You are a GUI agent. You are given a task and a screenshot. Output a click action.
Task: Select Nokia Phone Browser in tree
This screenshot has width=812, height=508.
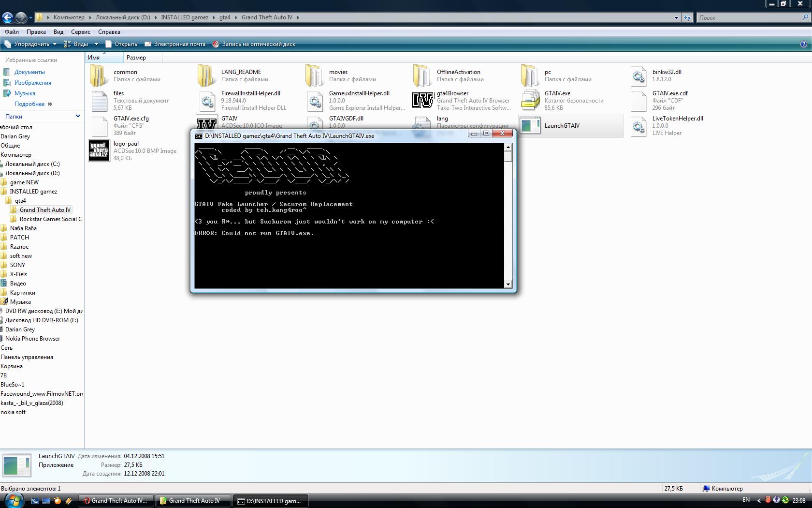point(32,339)
